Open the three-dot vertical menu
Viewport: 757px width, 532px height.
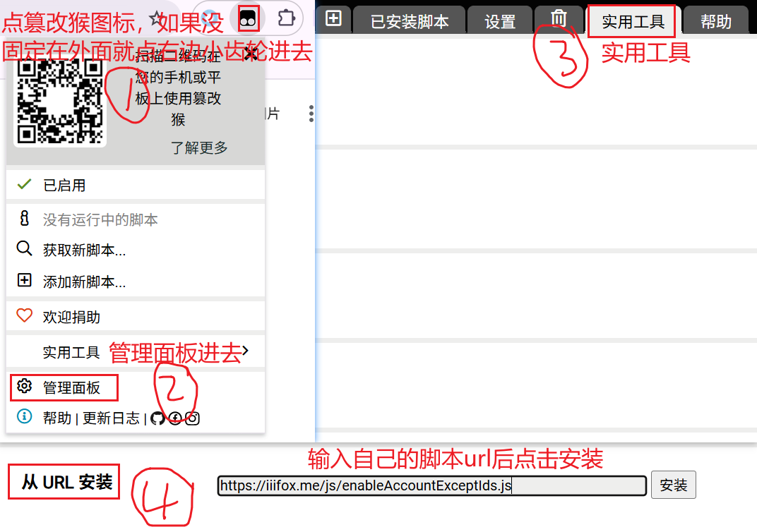click(311, 114)
